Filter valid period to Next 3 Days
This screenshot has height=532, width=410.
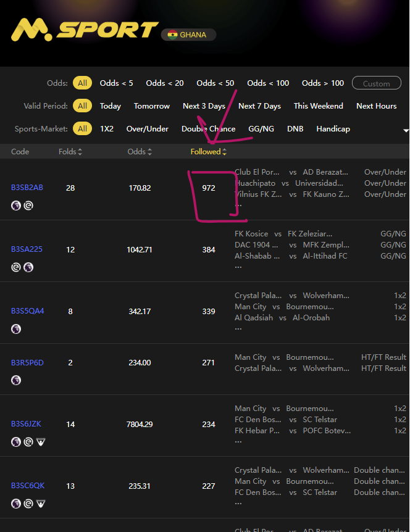(204, 106)
